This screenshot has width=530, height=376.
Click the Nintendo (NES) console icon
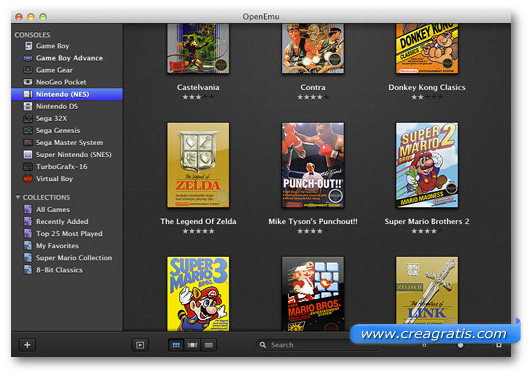click(28, 94)
